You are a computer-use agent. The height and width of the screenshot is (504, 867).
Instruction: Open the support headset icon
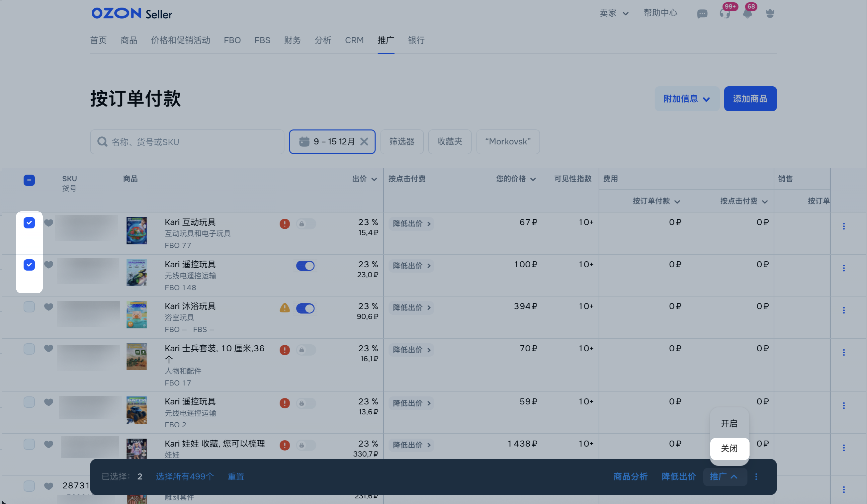click(725, 14)
